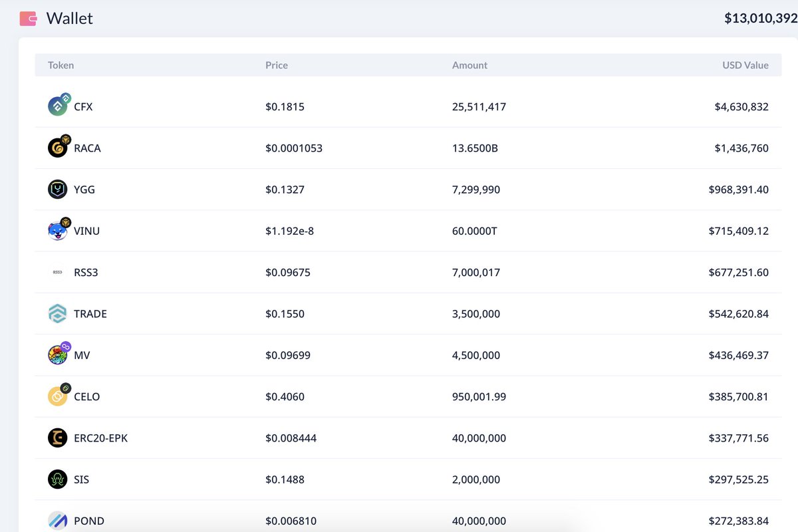Select the RACA token logo
Viewport: 798px width, 532px height.
click(57, 147)
